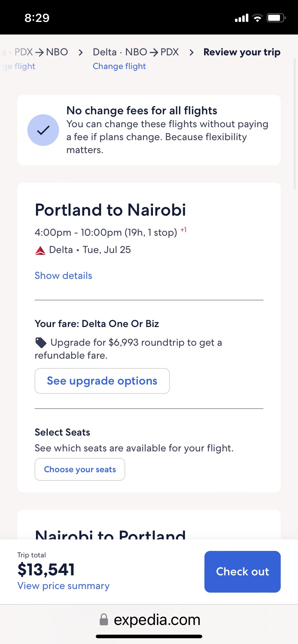Viewport: 298px width, 644px height.
Task: Click Change flight under Delta NBO to PDX
Action: (119, 66)
